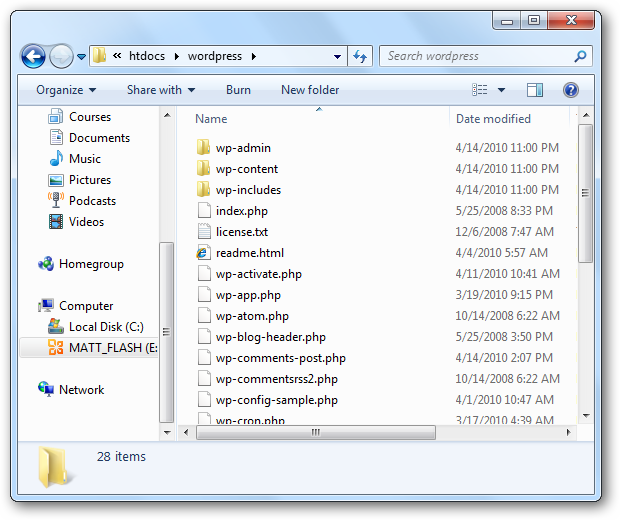Sort by the Name column header
This screenshot has height=520, width=620.
211,119
